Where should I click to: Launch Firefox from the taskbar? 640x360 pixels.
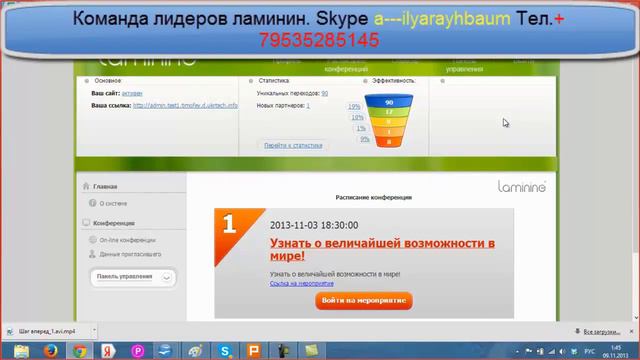tap(51, 351)
